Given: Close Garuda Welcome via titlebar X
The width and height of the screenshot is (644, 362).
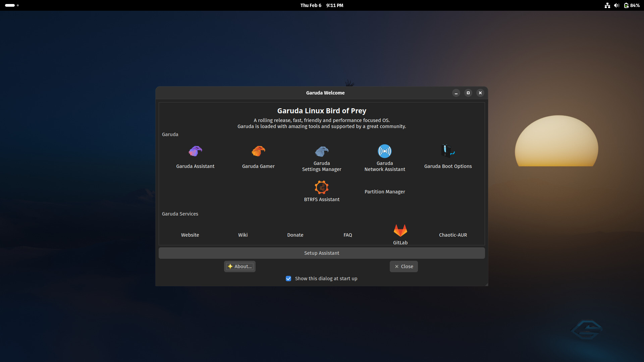Looking at the screenshot, I should pyautogui.click(x=480, y=93).
